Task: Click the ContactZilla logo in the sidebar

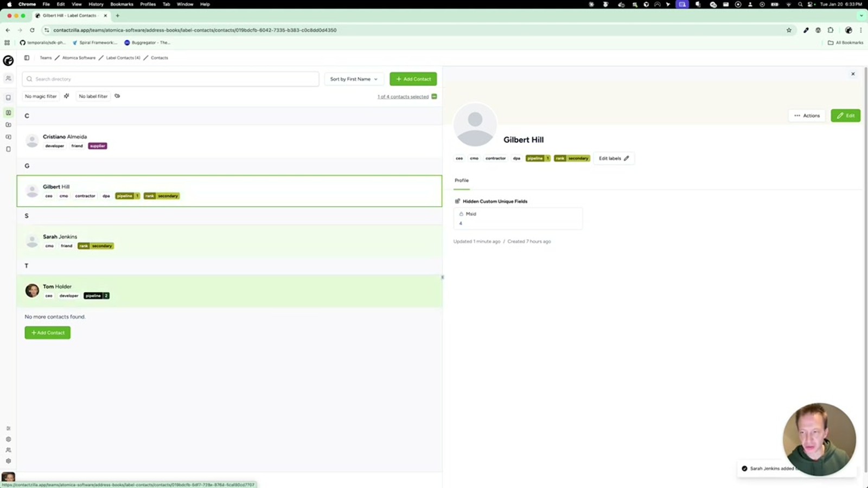Action: coord(8,61)
